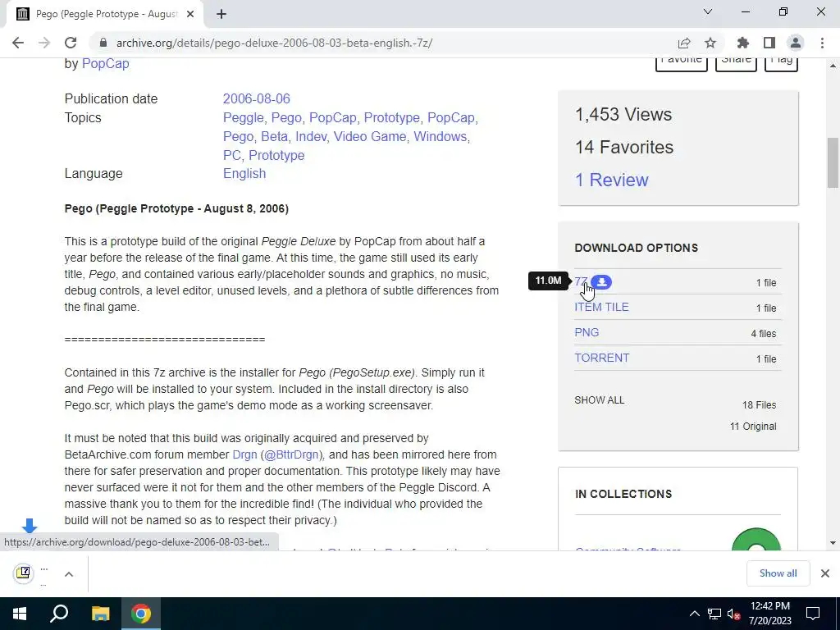The width and height of the screenshot is (840, 630).
Task: Open the downloaded 7z file in shelf
Action: [x=33, y=573]
